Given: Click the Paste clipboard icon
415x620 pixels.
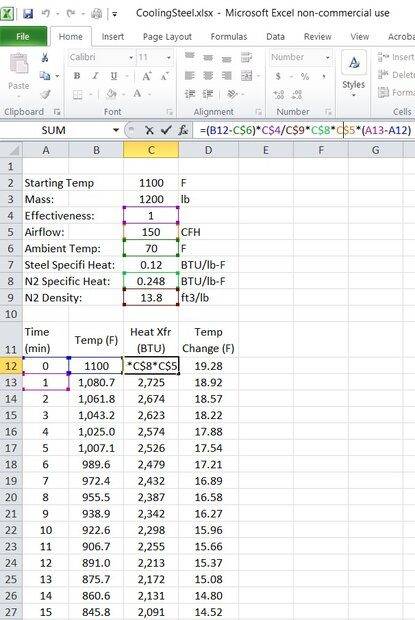Looking at the screenshot, I should (18, 65).
